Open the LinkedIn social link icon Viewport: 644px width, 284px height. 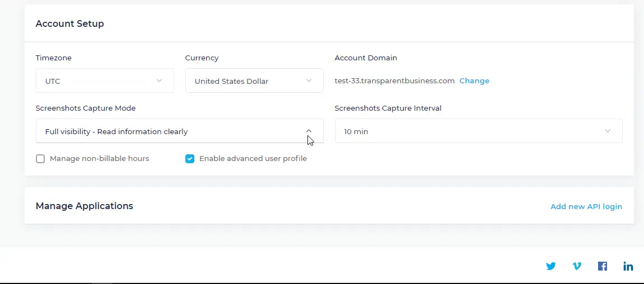tap(628, 266)
